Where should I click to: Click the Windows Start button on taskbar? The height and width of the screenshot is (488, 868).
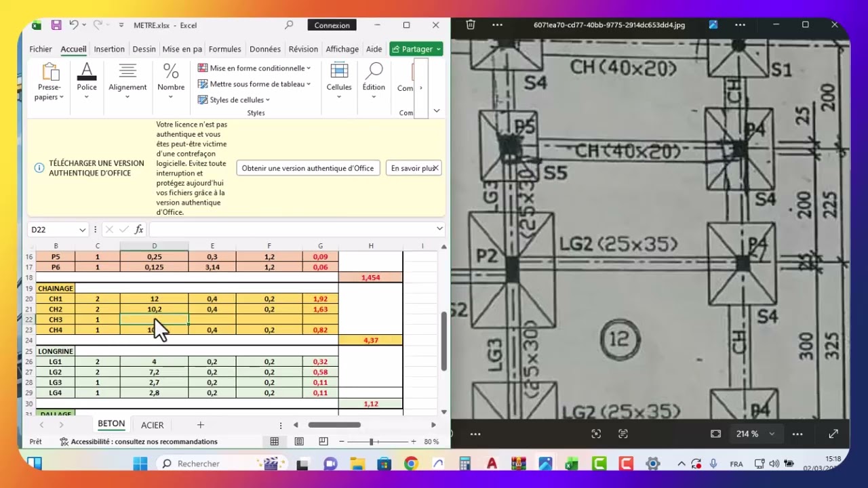pyautogui.click(x=140, y=464)
